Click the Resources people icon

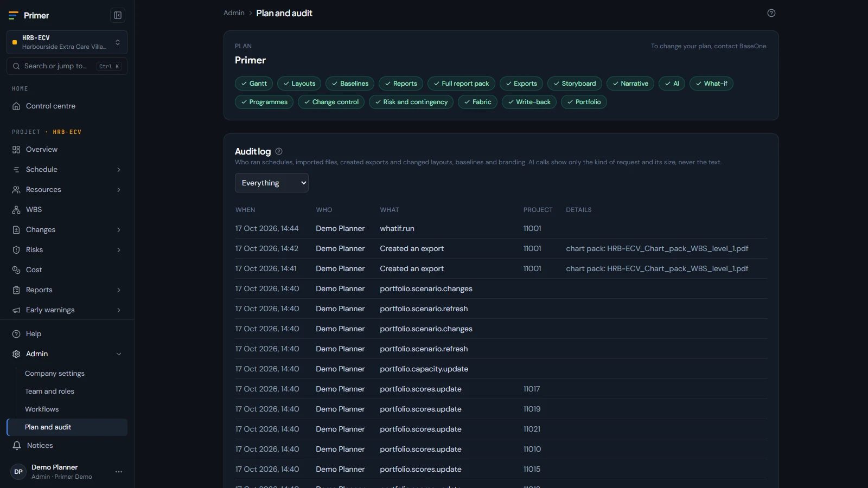(16, 190)
